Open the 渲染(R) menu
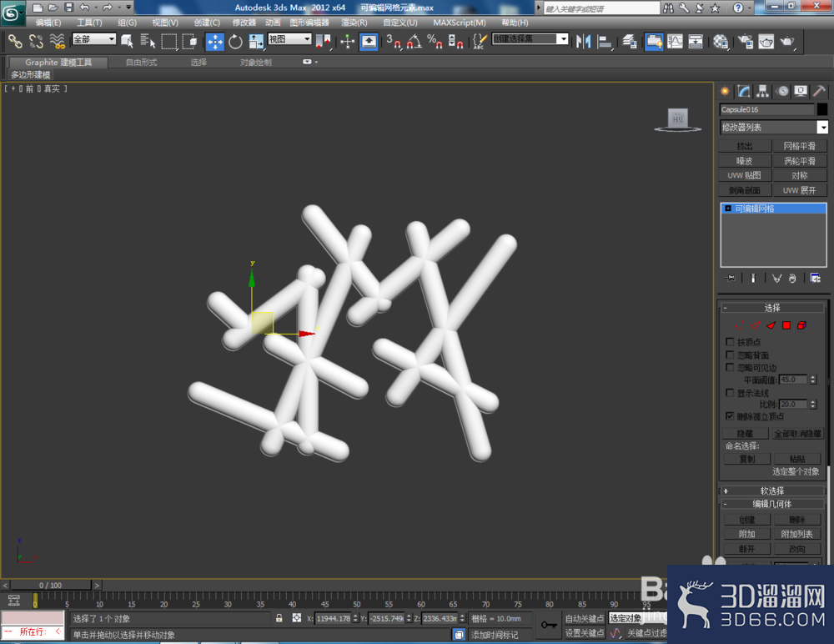 tap(354, 23)
